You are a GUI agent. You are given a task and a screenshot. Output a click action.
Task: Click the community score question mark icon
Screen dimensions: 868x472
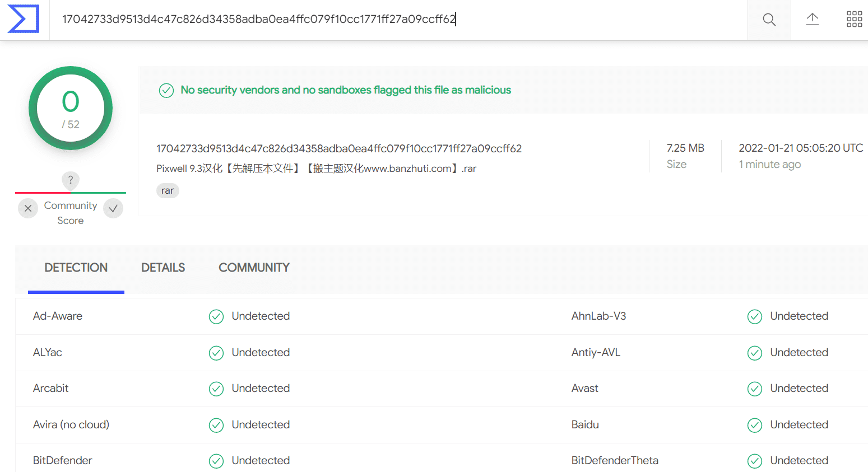[71, 180]
